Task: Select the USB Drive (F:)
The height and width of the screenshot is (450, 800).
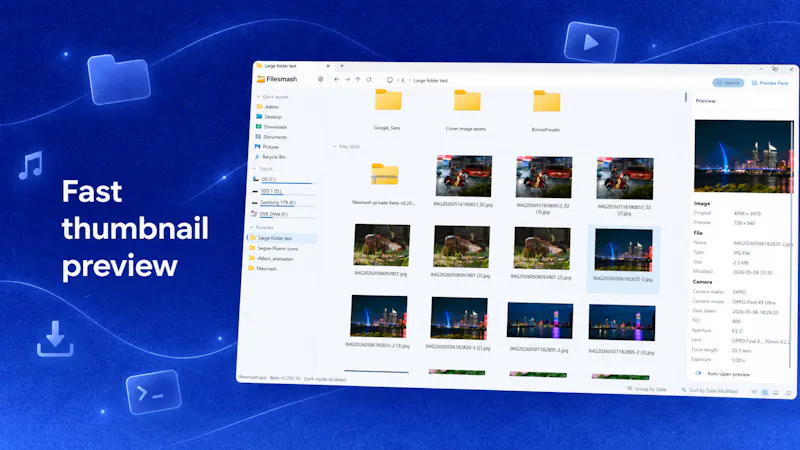Action: 282,214
